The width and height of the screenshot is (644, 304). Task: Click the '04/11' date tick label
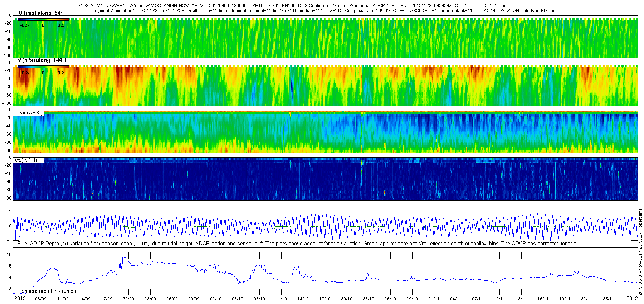coord(456,299)
